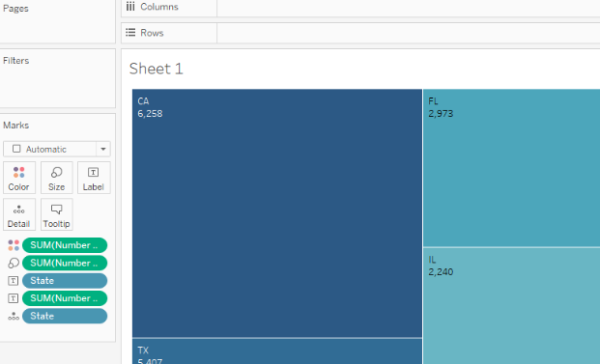Click the Sheet 1 title

[x=157, y=69]
